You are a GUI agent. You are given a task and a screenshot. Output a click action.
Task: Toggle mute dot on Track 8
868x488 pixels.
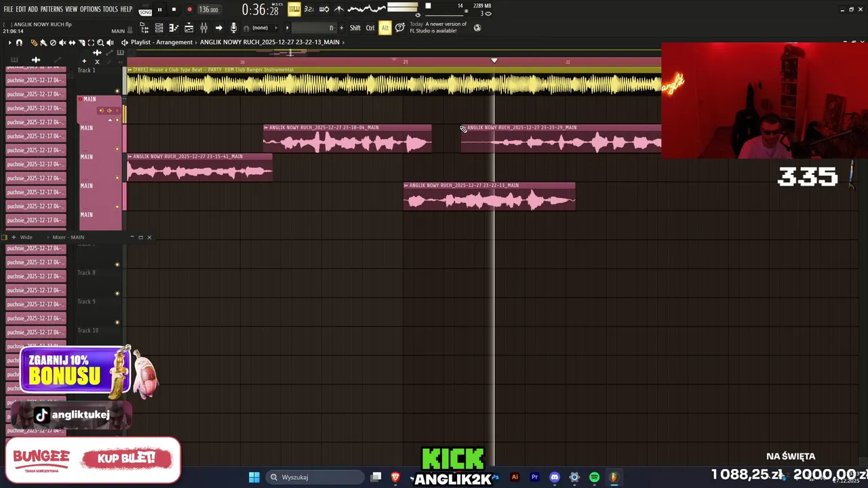[117, 293]
